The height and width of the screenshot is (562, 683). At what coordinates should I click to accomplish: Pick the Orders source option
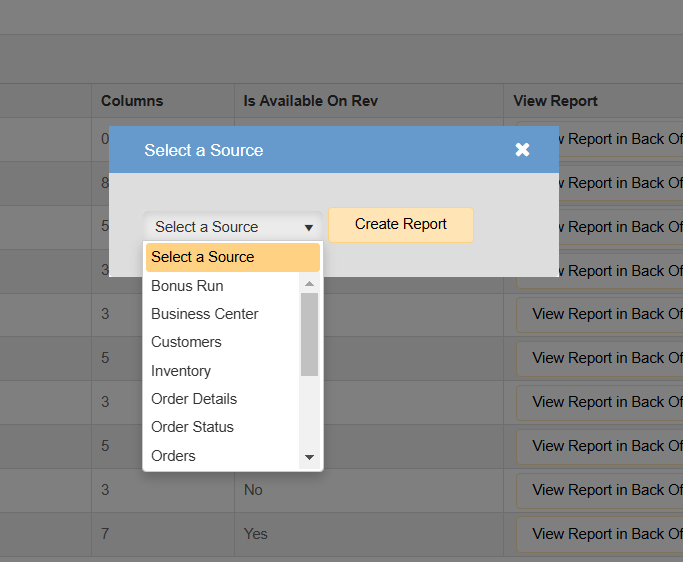pyautogui.click(x=173, y=456)
